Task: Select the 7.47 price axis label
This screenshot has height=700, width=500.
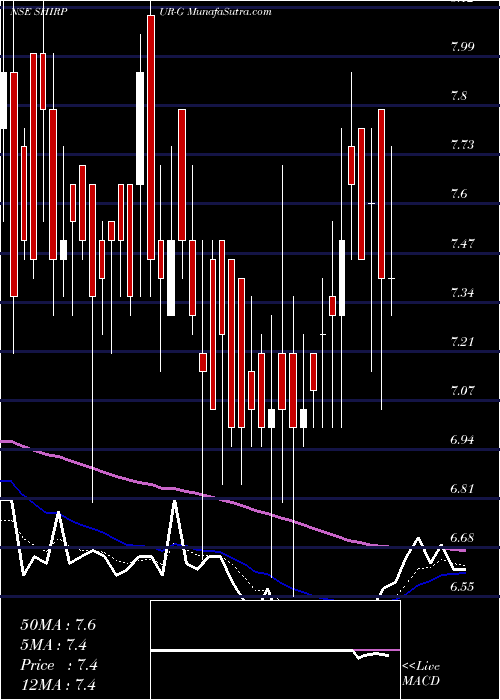Action: (x=464, y=244)
